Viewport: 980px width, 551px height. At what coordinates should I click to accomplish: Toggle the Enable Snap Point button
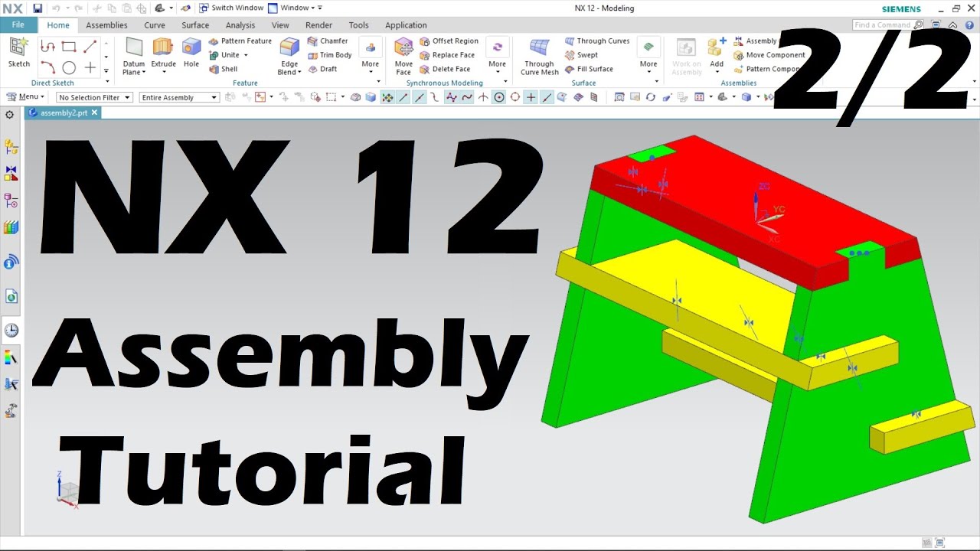tap(387, 97)
